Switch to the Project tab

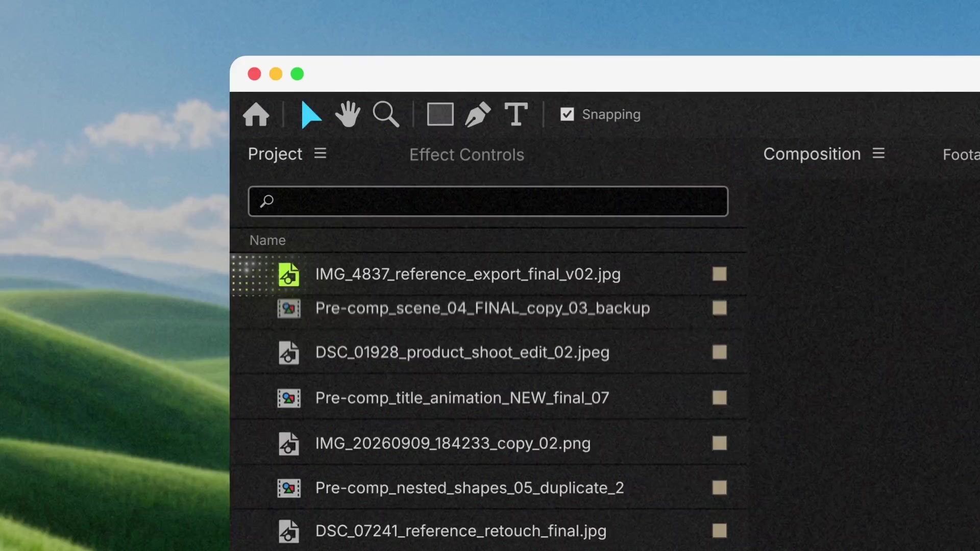(275, 154)
